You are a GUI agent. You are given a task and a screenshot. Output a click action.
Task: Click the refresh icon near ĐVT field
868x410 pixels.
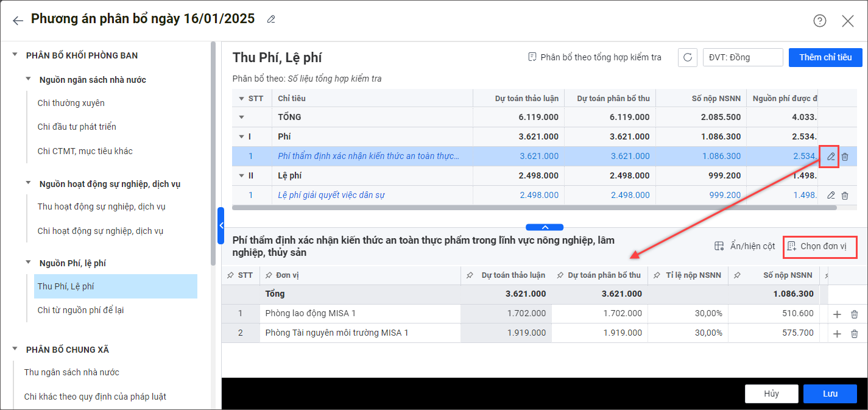688,57
